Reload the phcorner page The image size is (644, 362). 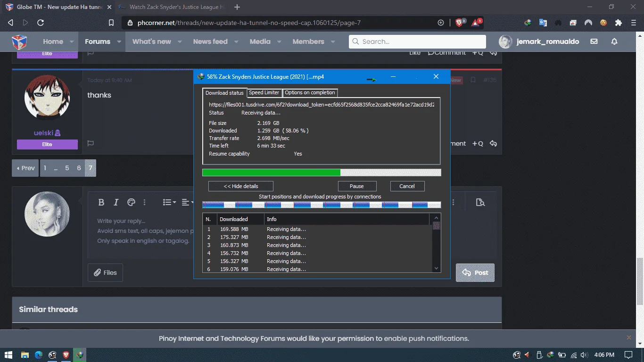click(x=41, y=23)
